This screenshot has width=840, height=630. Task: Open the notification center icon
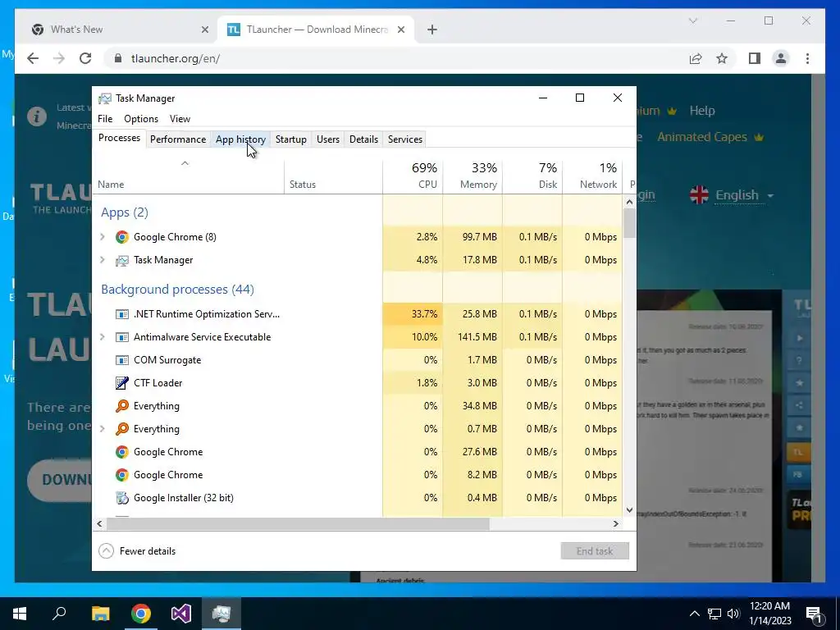coord(814,614)
